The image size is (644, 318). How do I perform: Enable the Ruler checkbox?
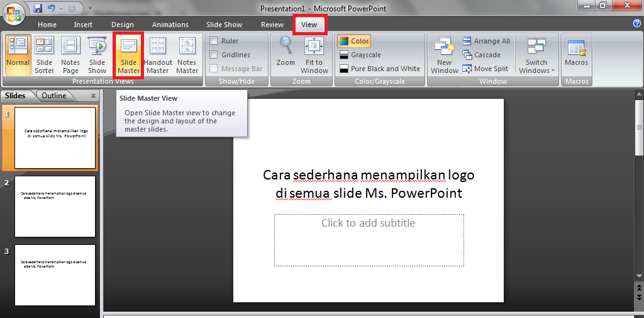click(214, 41)
